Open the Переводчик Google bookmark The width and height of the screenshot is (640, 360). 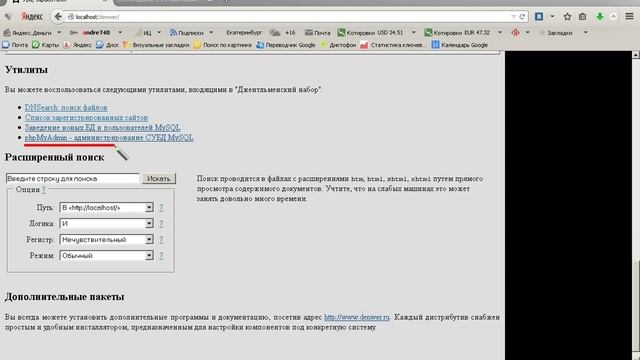(286, 45)
